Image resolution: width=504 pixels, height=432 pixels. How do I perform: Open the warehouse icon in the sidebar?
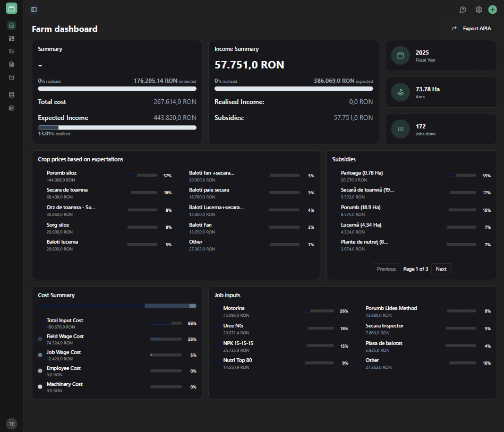pos(12,108)
